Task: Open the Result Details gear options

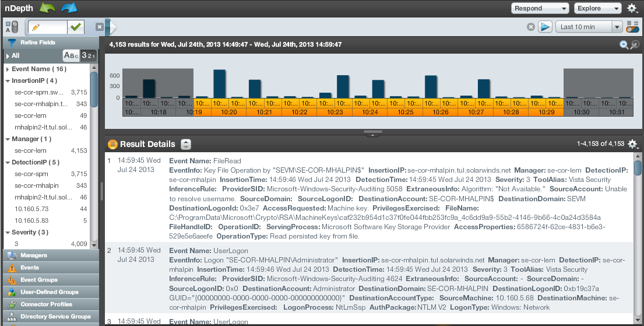Action: (x=632, y=144)
